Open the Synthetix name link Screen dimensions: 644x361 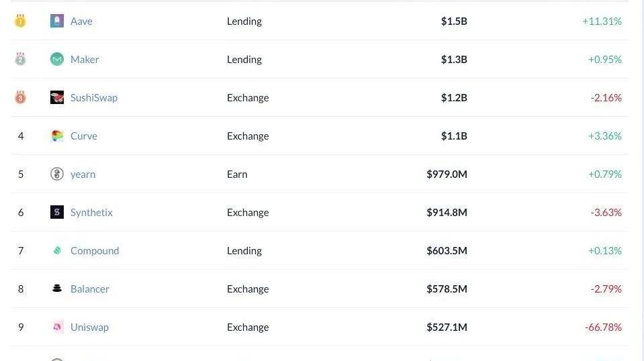91,212
